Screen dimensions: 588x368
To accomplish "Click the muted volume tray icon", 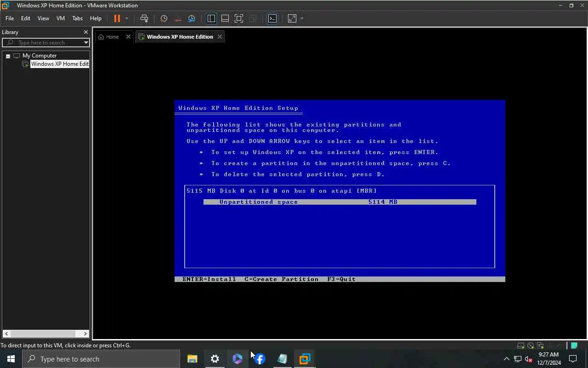I will click(529, 359).
